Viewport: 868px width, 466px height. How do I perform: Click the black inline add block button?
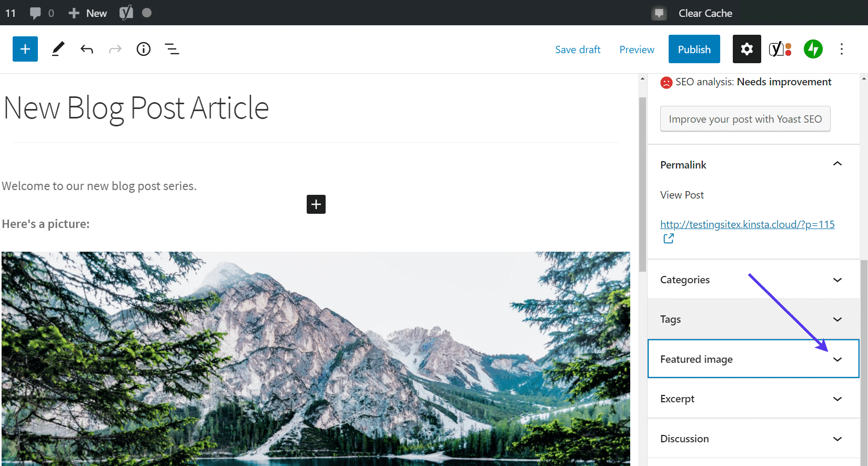coord(316,204)
